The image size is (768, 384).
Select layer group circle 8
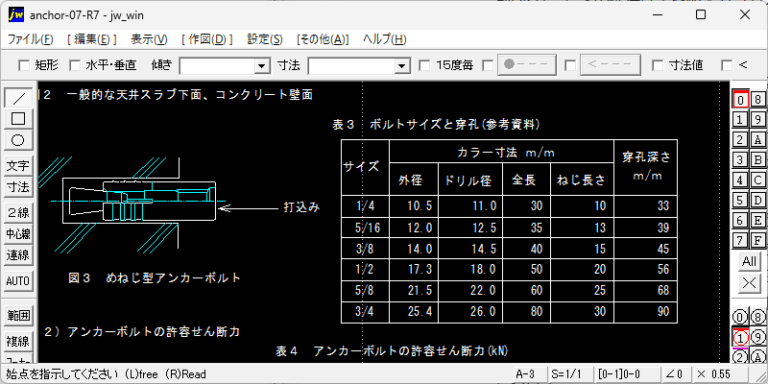click(758, 317)
